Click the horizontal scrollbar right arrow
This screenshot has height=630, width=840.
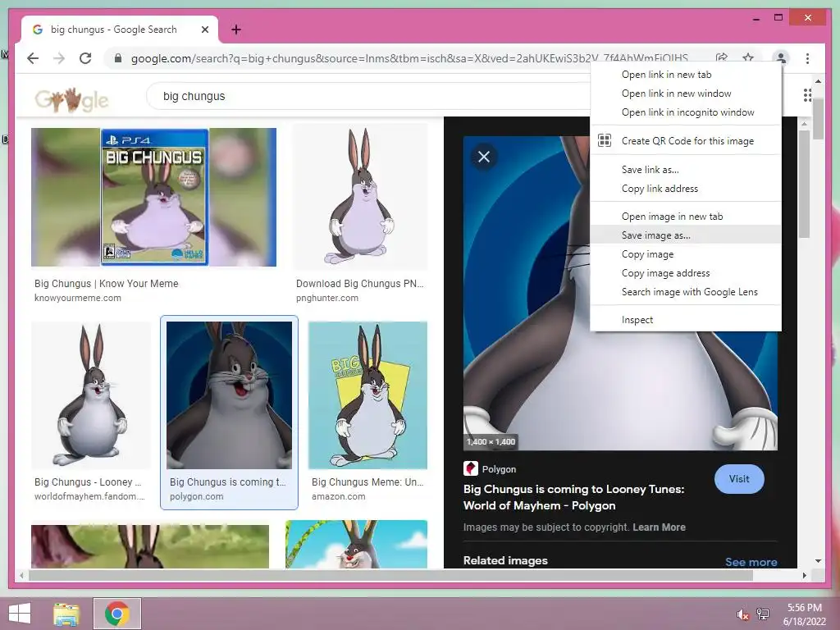coord(804,575)
